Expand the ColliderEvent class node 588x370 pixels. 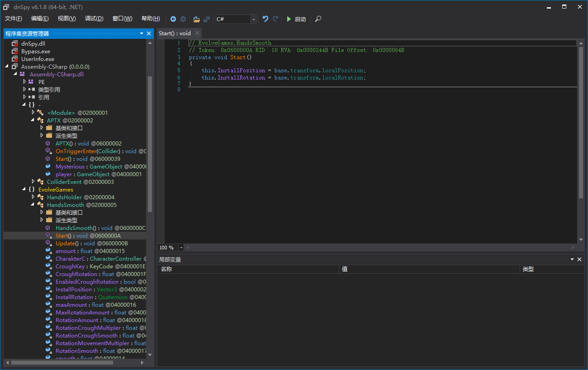(x=33, y=182)
